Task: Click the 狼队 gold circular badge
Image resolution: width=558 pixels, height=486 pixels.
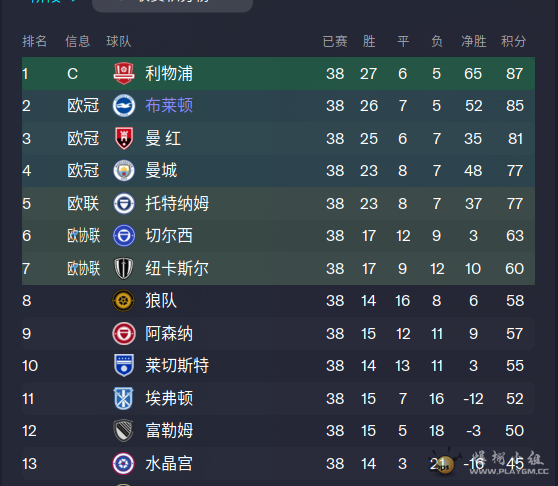Action: point(123,301)
